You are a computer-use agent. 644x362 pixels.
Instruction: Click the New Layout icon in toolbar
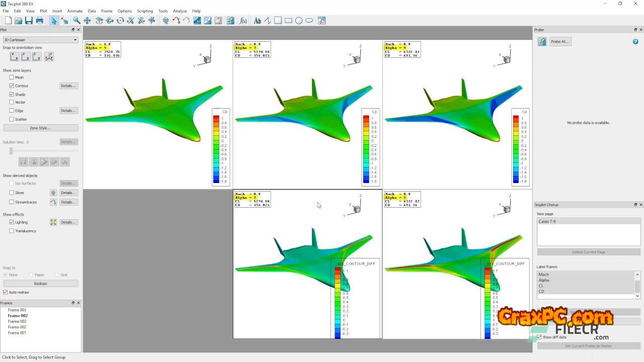click(x=8, y=21)
